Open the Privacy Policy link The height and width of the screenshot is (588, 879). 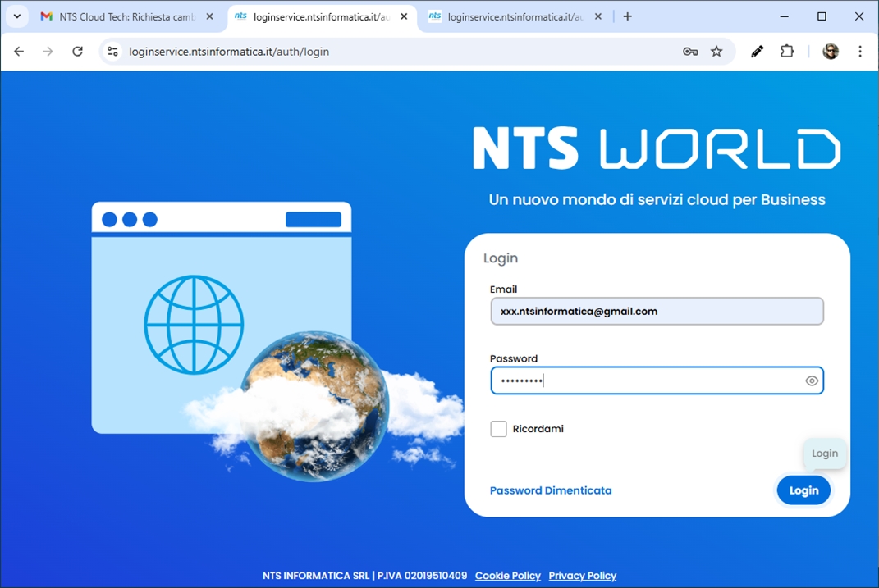[x=583, y=576]
